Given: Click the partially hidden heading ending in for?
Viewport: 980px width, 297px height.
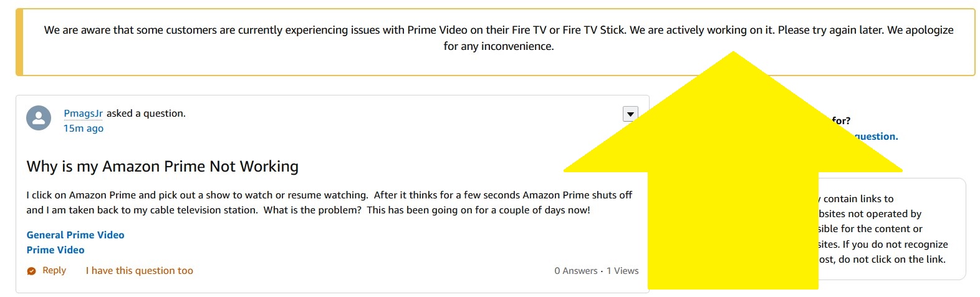Looking at the screenshot, I should 841,120.
